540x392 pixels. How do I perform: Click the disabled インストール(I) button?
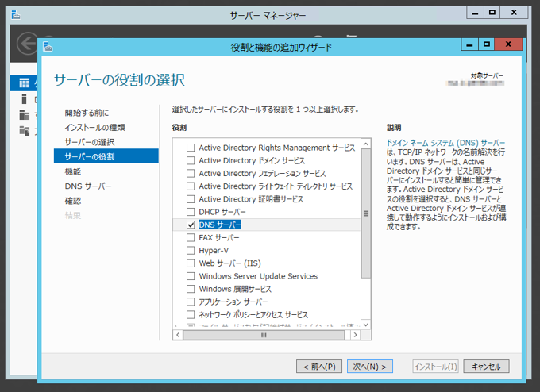435,367
